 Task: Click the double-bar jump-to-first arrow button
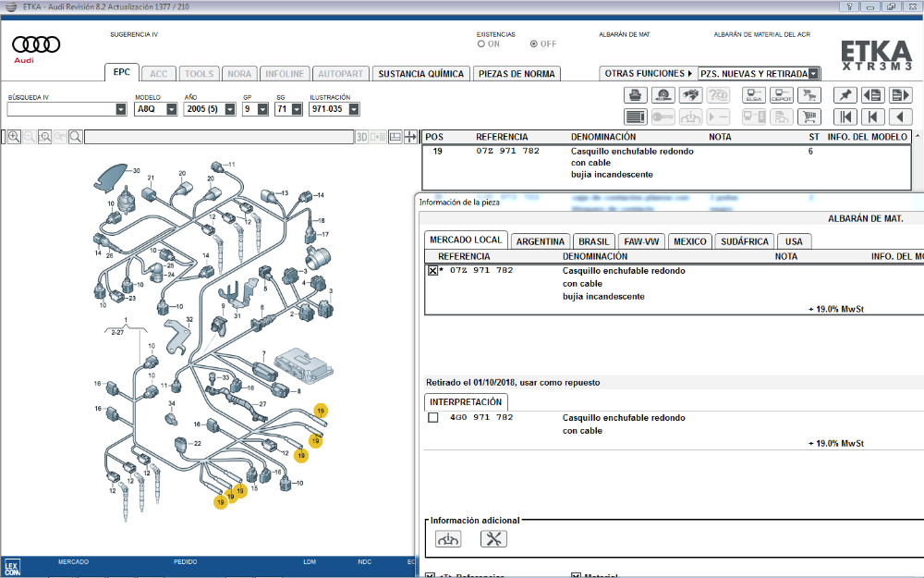pos(845,117)
